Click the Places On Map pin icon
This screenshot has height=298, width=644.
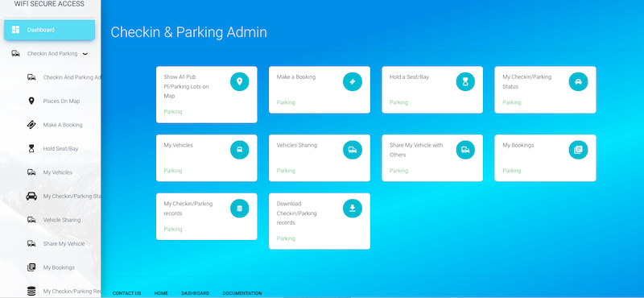click(x=31, y=101)
